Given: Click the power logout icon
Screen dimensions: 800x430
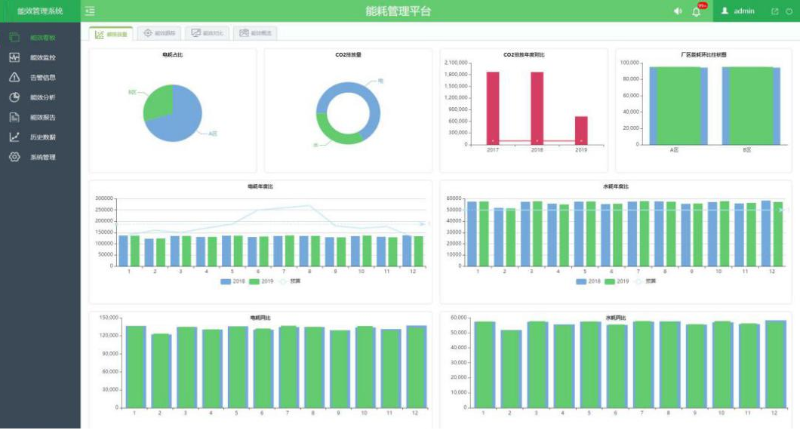Looking at the screenshot, I should 789,11.
